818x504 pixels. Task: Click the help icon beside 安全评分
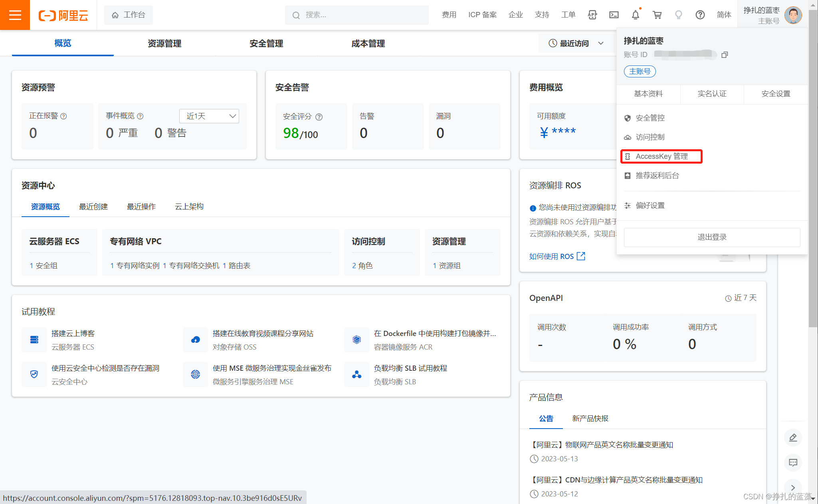pos(319,117)
